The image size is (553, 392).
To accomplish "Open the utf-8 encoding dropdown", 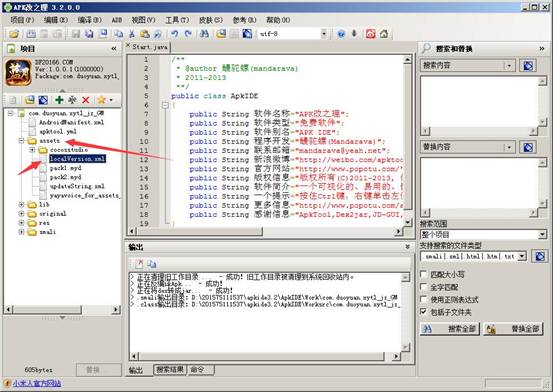I will pyautogui.click(x=324, y=34).
